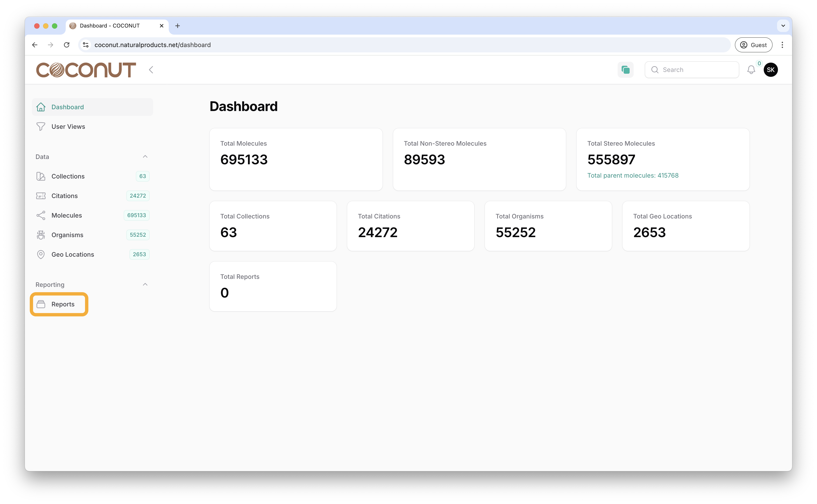Click the search magnifier icon
The width and height of the screenshot is (817, 504).
tap(655, 70)
